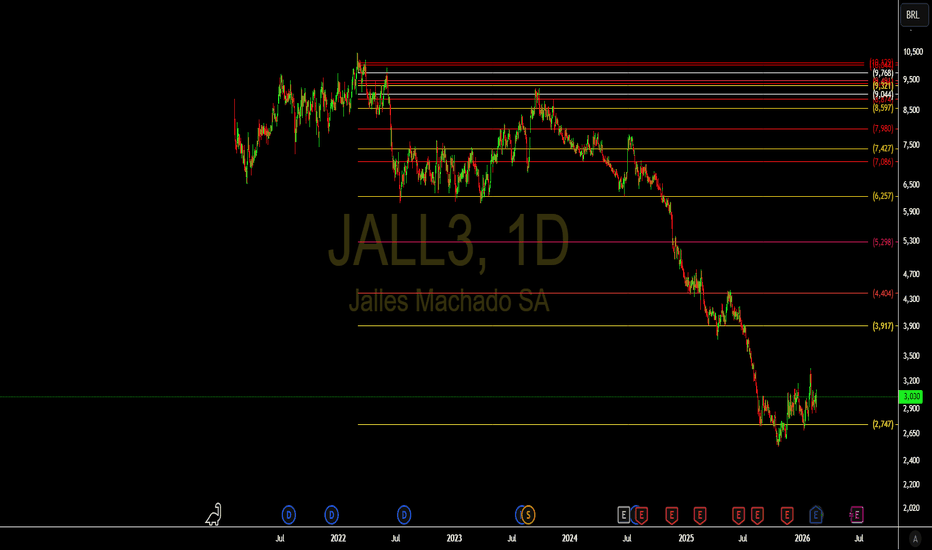This screenshot has width=932, height=550.
Task: Open the red earnings 'E' marker just right of Jul 2025
Action: click(x=757, y=515)
